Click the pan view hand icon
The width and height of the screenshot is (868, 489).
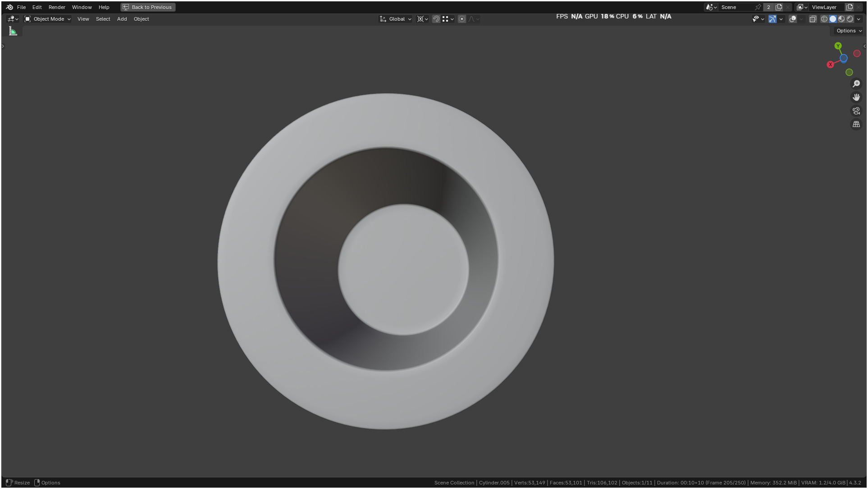pyautogui.click(x=856, y=97)
